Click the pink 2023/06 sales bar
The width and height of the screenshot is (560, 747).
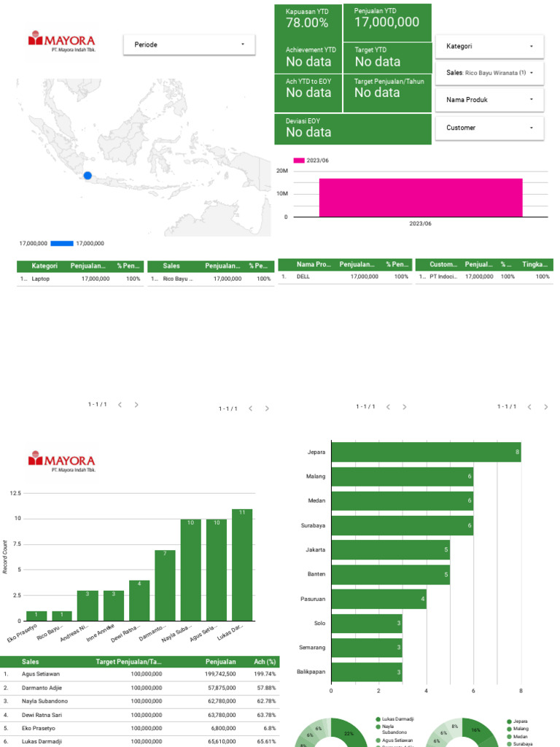click(421, 198)
